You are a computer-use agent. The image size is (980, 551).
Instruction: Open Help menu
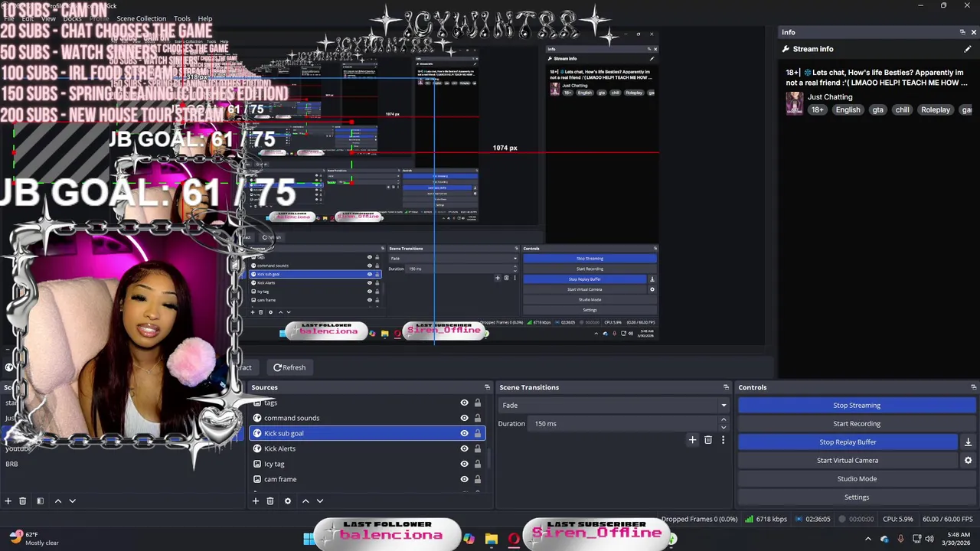click(205, 18)
